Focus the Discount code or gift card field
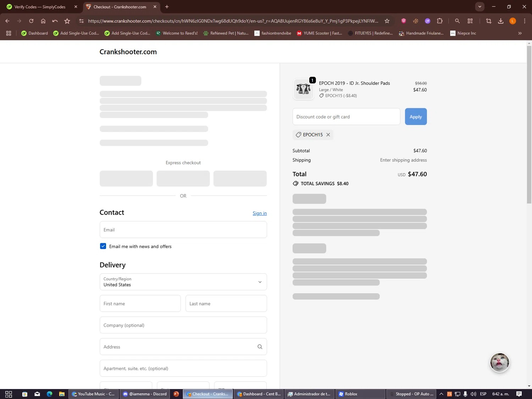The image size is (532, 399). (346, 117)
